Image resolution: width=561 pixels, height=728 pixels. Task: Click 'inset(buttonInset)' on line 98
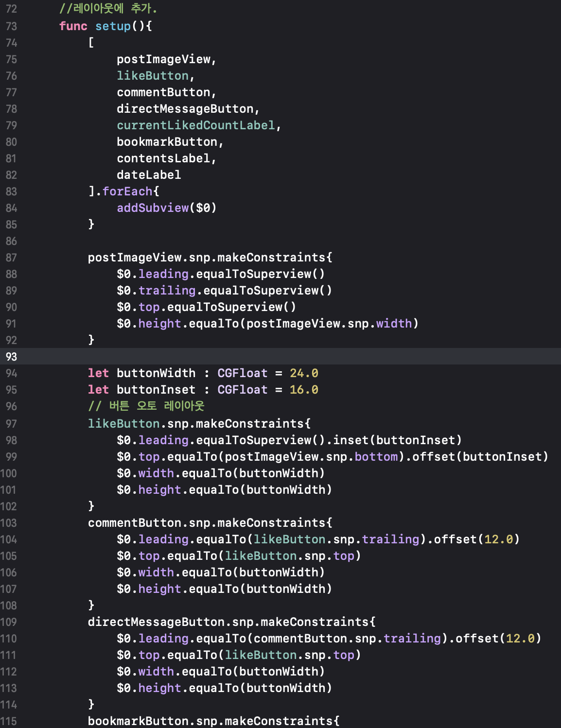397,440
